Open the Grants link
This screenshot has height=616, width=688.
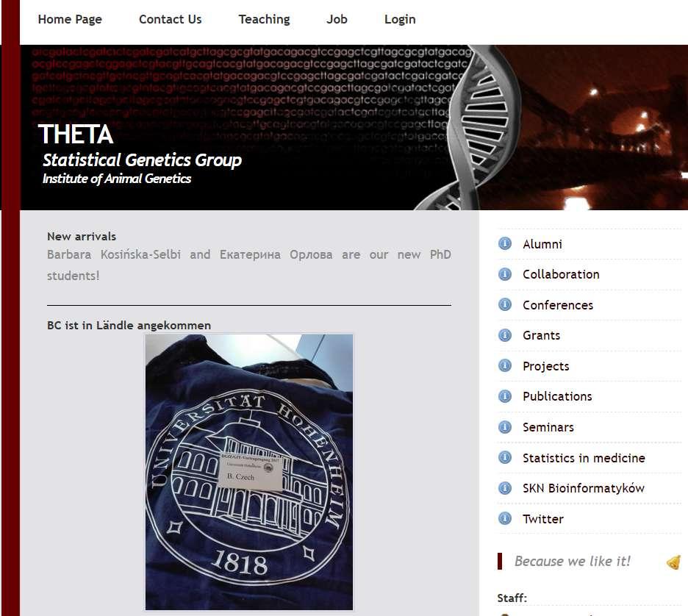point(542,335)
